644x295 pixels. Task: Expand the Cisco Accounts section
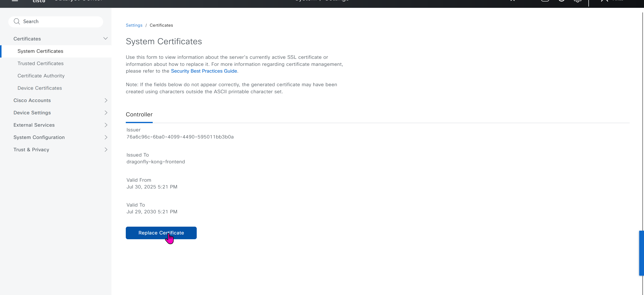106,100
